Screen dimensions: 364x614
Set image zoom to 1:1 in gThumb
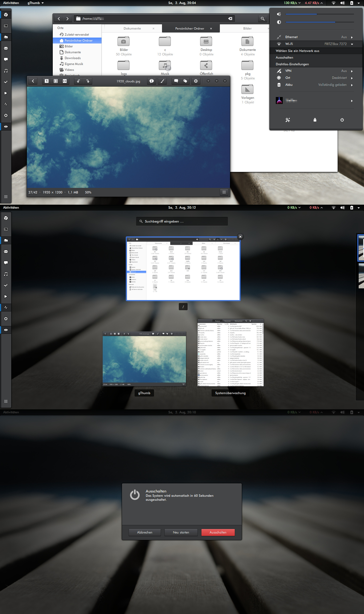(x=47, y=81)
